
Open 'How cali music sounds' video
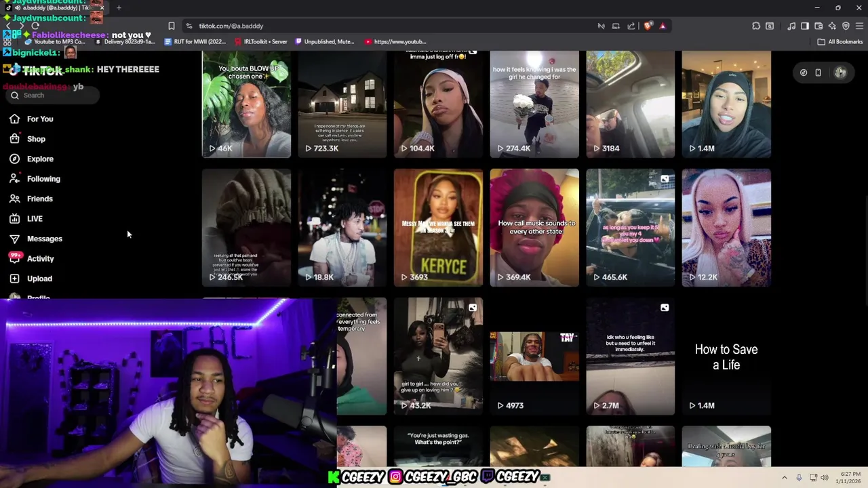pyautogui.click(x=534, y=228)
